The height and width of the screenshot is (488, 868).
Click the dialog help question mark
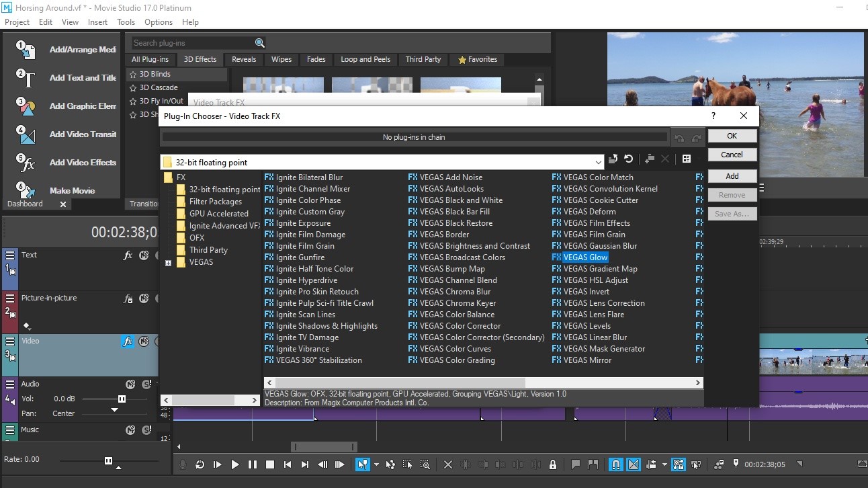coord(713,116)
